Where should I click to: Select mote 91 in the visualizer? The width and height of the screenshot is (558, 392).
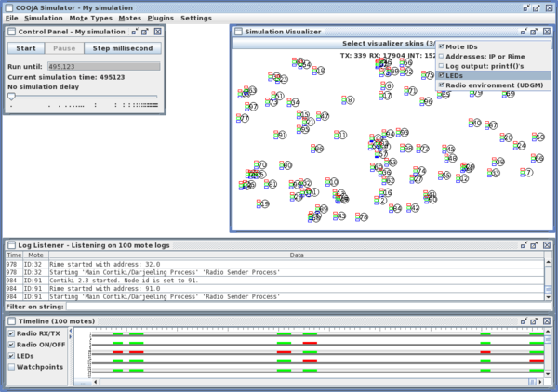click(282, 135)
